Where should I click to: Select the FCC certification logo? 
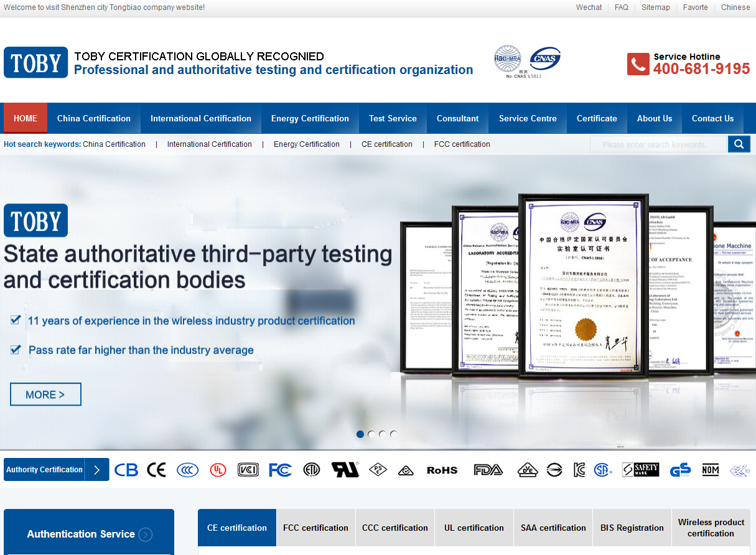pos(280,470)
